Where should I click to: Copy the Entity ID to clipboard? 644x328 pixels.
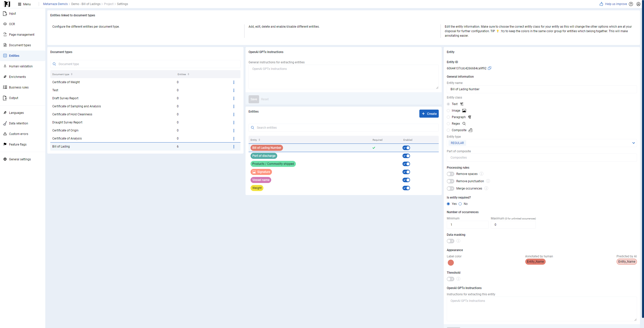[x=490, y=68]
